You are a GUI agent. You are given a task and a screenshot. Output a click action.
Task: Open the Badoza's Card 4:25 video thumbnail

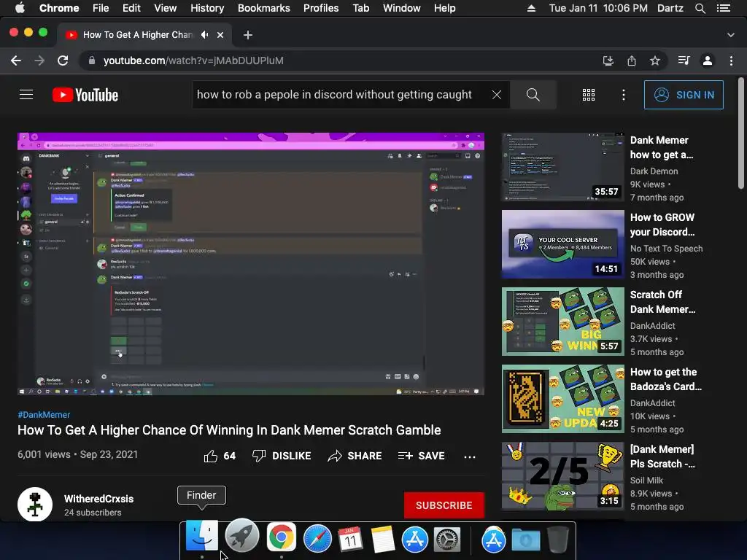562,399
